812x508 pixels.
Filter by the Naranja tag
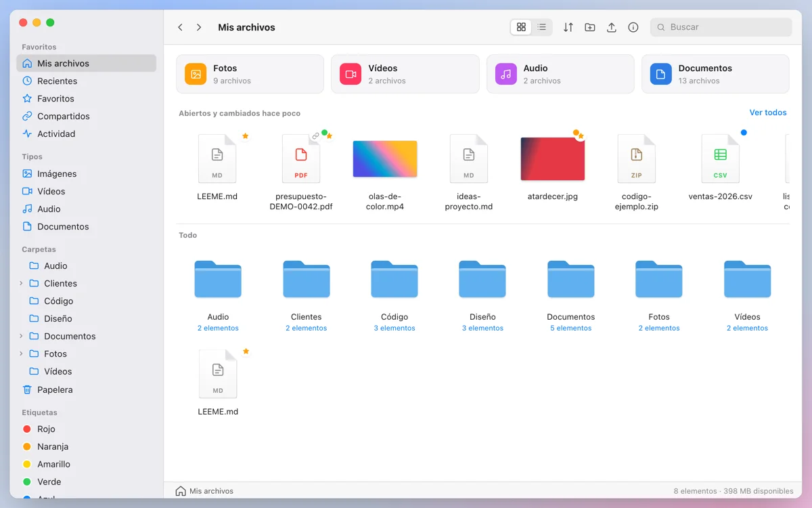[x=87, y=446]
